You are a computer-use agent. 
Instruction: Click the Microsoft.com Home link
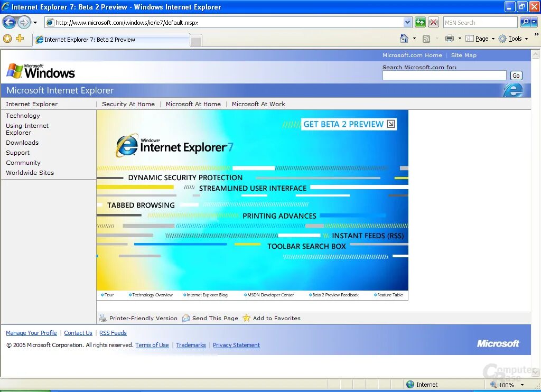(x=412, y=55)
